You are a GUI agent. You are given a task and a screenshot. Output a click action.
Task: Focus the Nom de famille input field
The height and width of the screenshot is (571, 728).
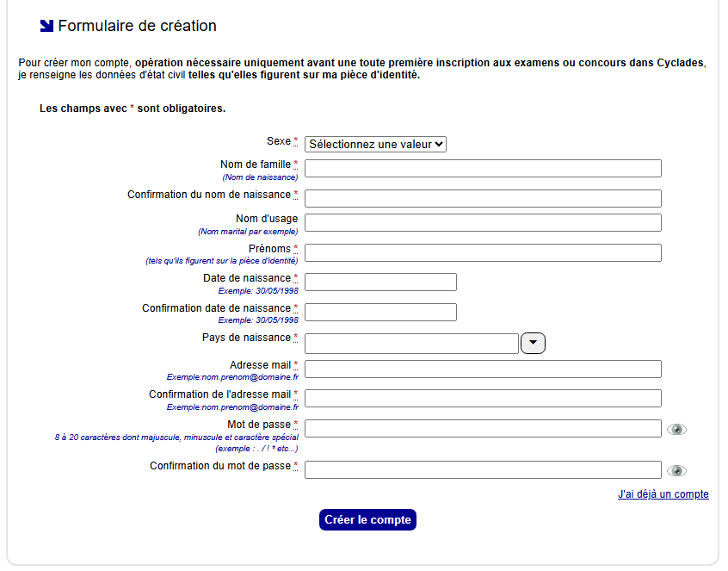coord(483,169)
